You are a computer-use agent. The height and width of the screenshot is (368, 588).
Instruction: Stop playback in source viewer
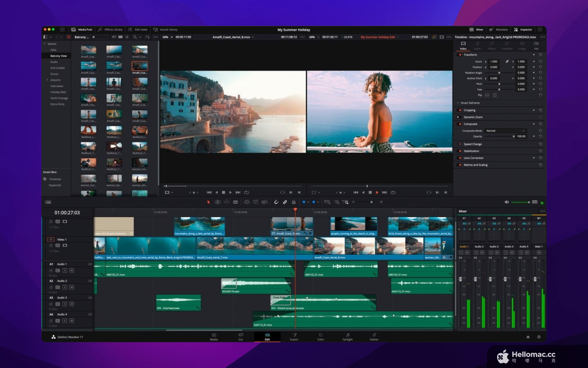[x=224, y=192]
